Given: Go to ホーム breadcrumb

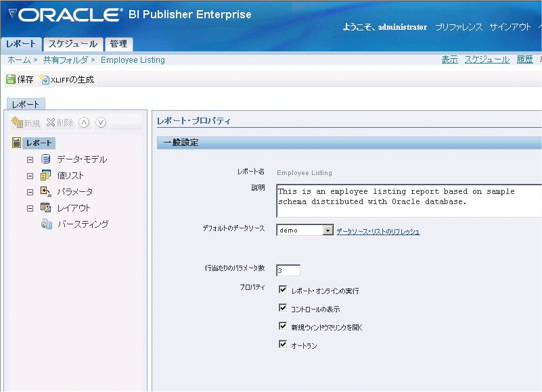Looking at the screenshot, I should (19, 60).
